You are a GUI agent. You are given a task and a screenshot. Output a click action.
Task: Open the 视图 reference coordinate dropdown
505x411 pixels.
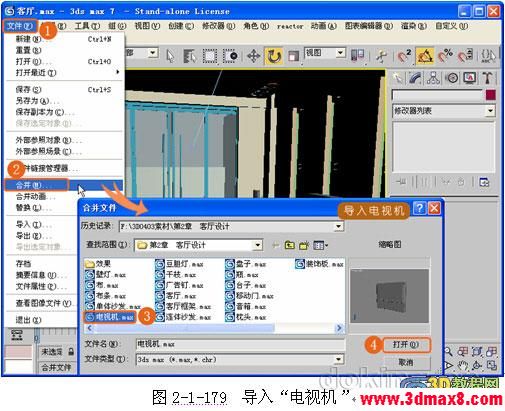340,53
